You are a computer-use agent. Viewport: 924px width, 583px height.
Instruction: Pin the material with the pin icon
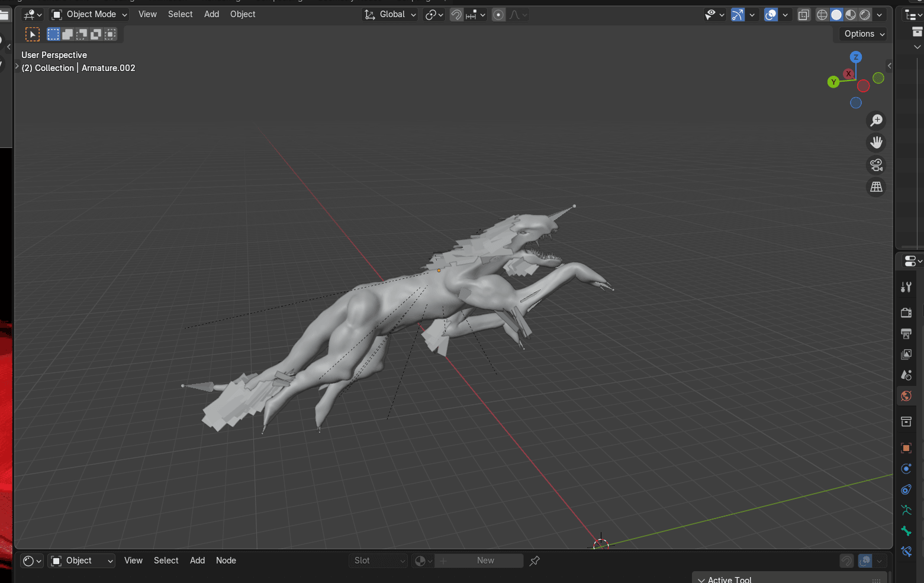point(535,561)
